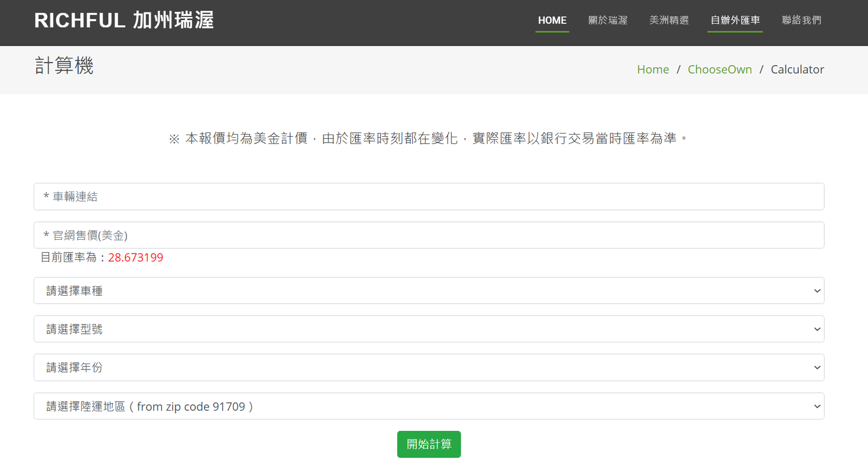This screenshot has height=465, width=868.
Task: Click the Calculator breadcrumb text
Action: point(797,69)
